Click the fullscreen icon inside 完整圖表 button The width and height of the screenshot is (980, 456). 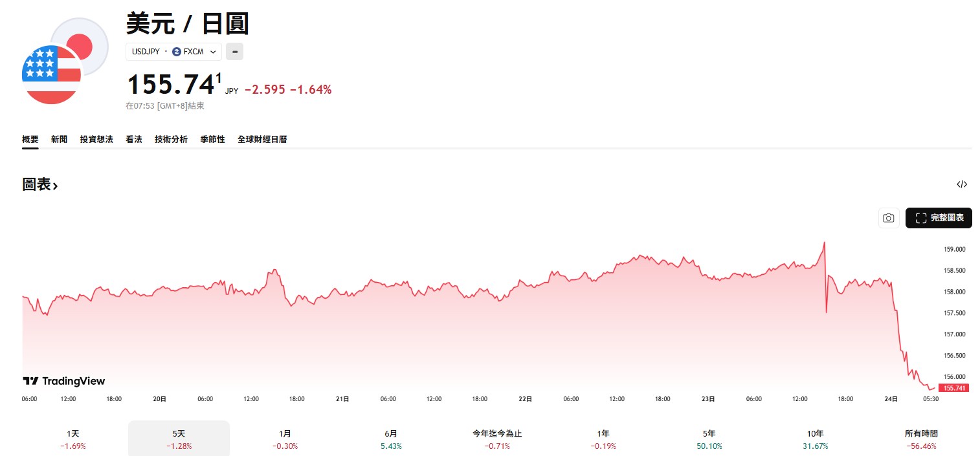pos(921,218)
